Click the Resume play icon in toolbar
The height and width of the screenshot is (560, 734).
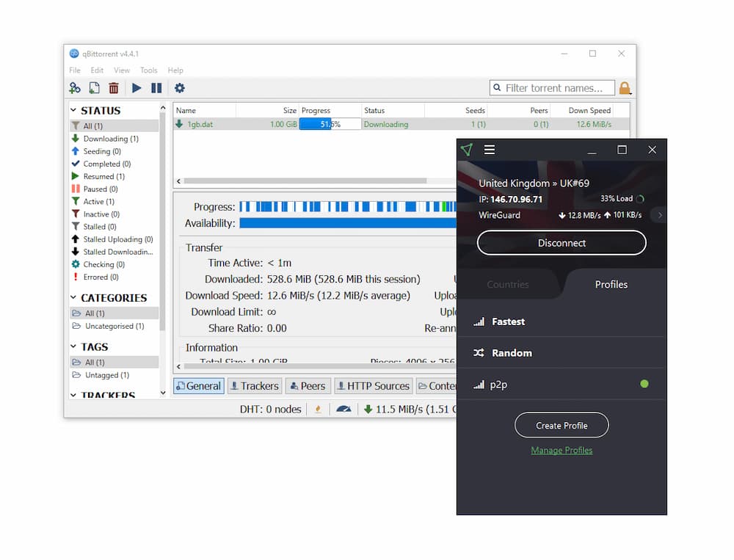[137, 88]
